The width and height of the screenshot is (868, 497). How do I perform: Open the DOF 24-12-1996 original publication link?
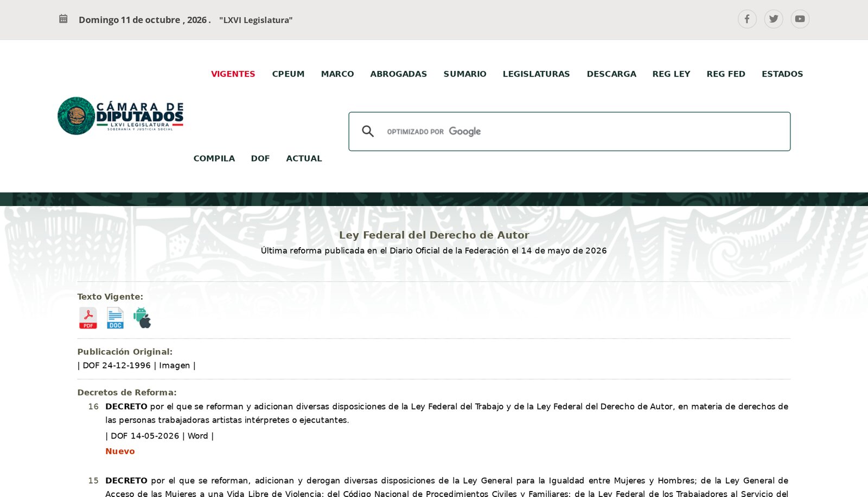coord(117,365)
